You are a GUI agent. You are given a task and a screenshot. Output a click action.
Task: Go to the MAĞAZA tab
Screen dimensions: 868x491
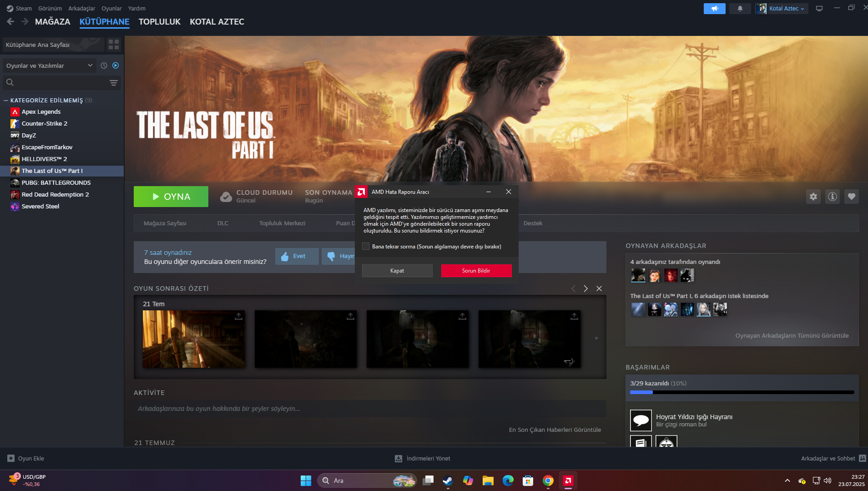click(x=53, y=21)
